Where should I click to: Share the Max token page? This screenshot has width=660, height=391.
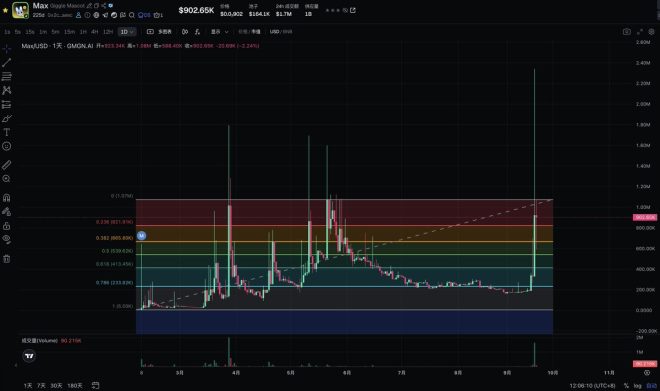tap(104, 5)
